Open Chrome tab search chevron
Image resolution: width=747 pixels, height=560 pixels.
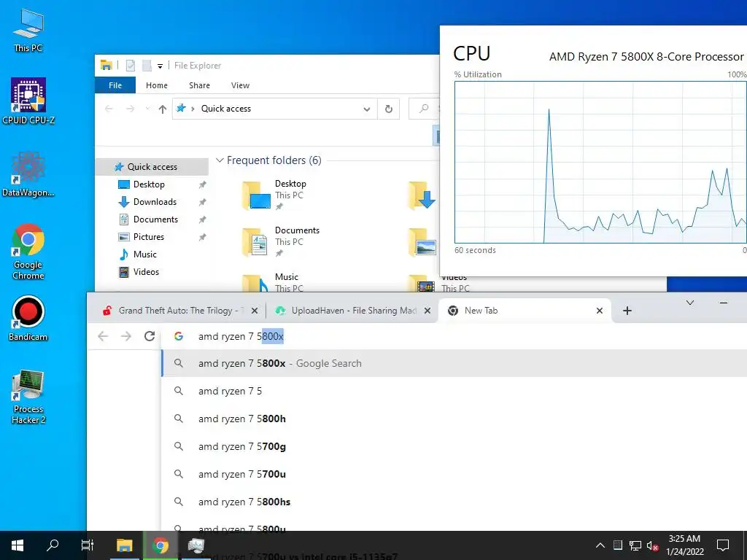point(690,303)
